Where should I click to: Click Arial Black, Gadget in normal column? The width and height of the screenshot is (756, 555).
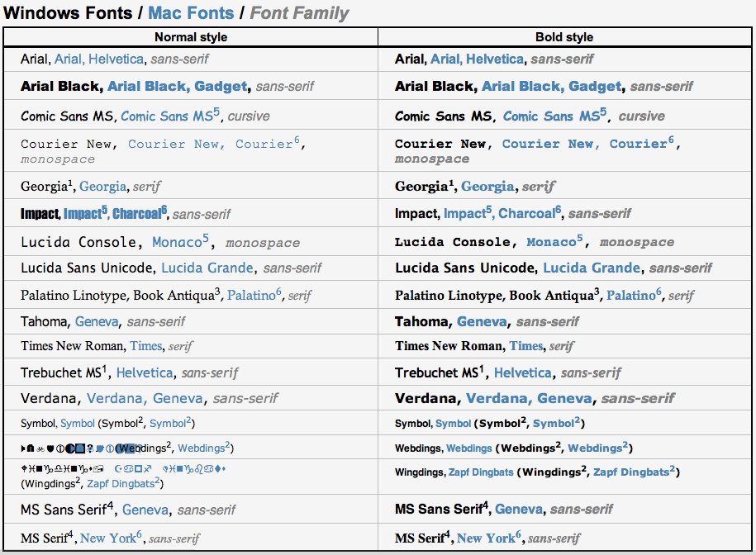point(178,86)
